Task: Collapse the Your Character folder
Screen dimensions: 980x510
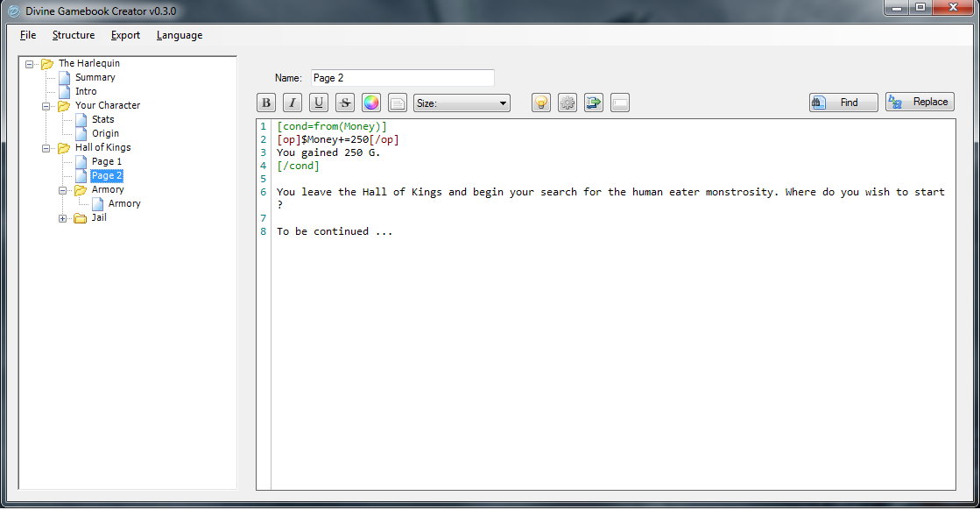Action: [x=46, y=106]
